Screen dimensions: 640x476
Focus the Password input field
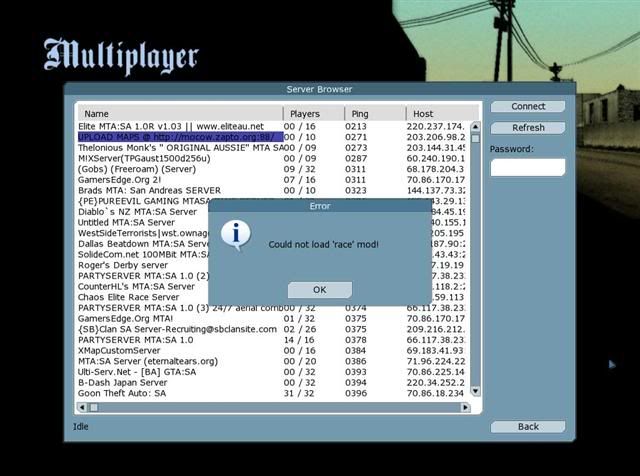pyautogui.click(x=527, y=167)
